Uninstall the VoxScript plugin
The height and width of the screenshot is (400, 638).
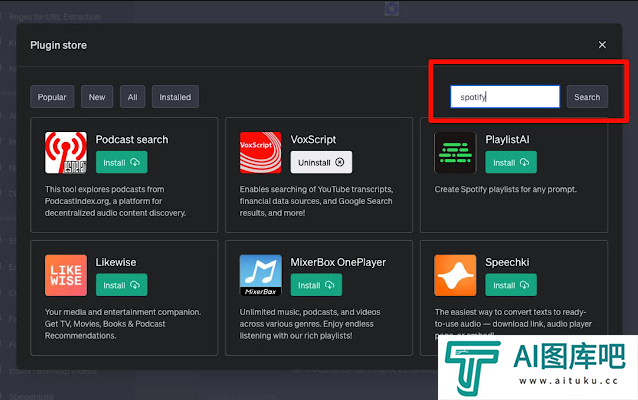coord(321,162)
